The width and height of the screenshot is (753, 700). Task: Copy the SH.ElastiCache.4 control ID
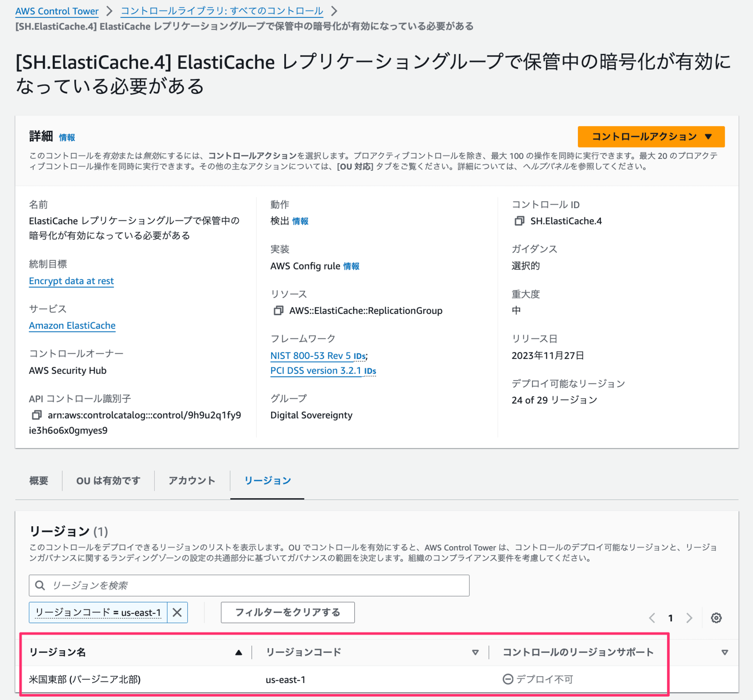coord(519,221)
